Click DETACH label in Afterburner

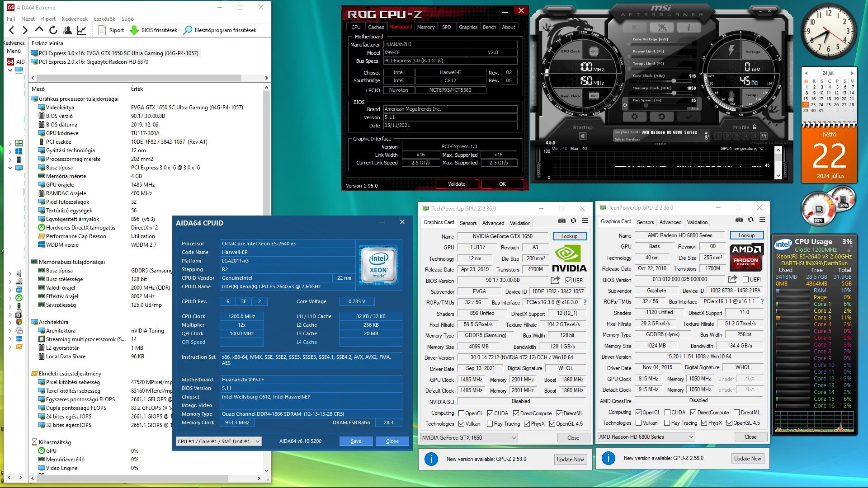660,144
